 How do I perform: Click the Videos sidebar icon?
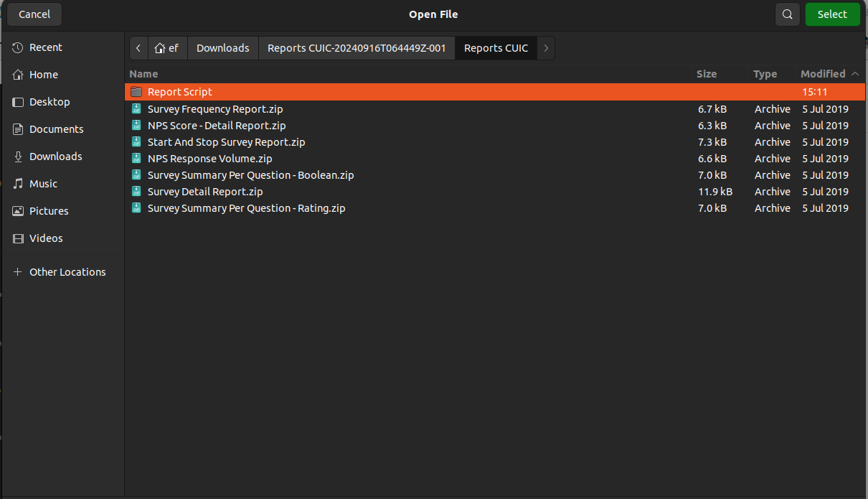click(18, 238)
